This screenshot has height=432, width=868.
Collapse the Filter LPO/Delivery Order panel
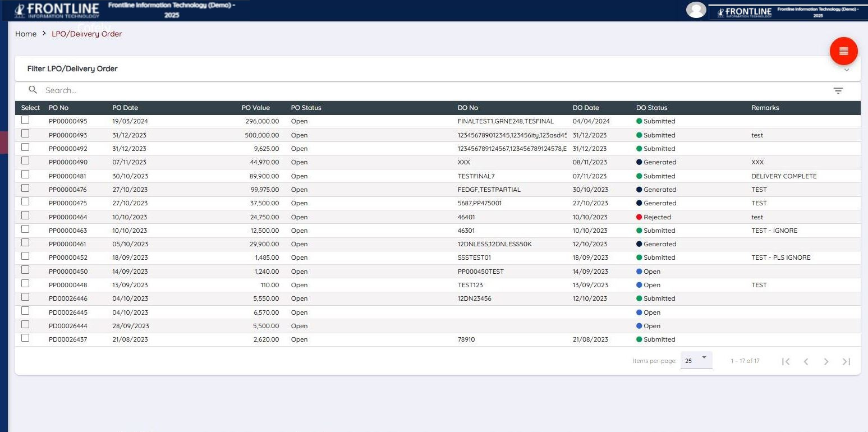[x=847, y=70]
